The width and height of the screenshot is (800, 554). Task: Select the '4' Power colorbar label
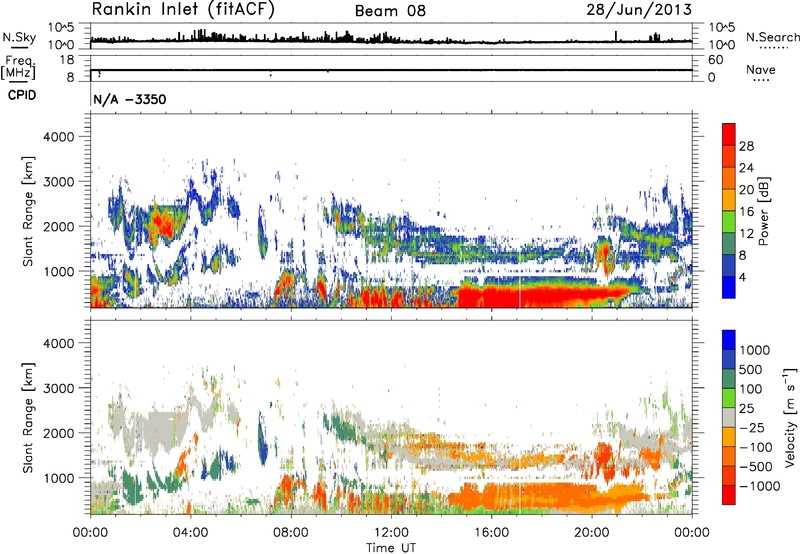pyautogui.click(x=742, y=277)
